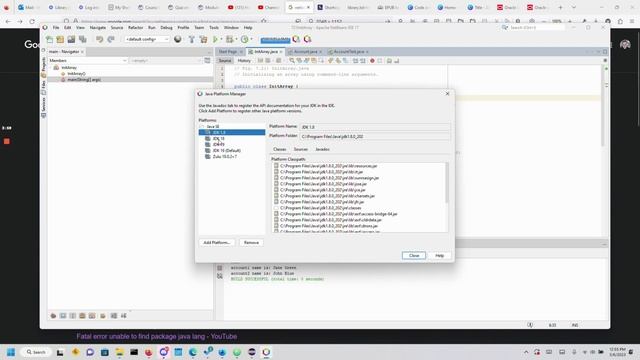
Task: Click the Close button in Platform Manager
Action: point(414,256)
